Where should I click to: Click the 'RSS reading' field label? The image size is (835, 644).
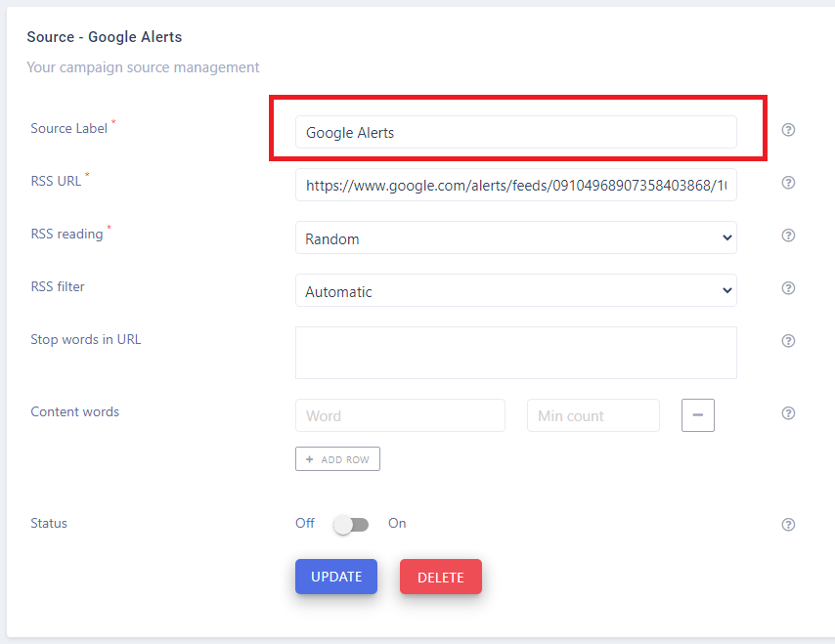66,235
